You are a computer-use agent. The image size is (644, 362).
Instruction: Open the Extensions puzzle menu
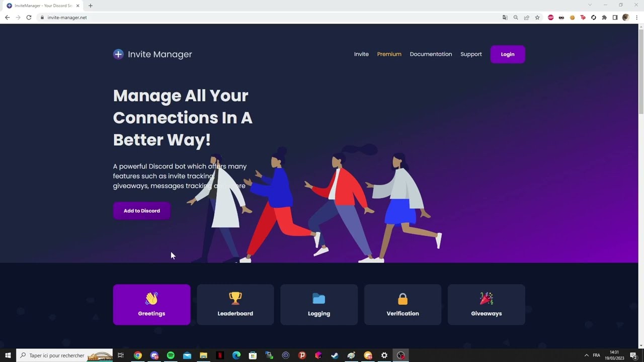tap(604, 18)
